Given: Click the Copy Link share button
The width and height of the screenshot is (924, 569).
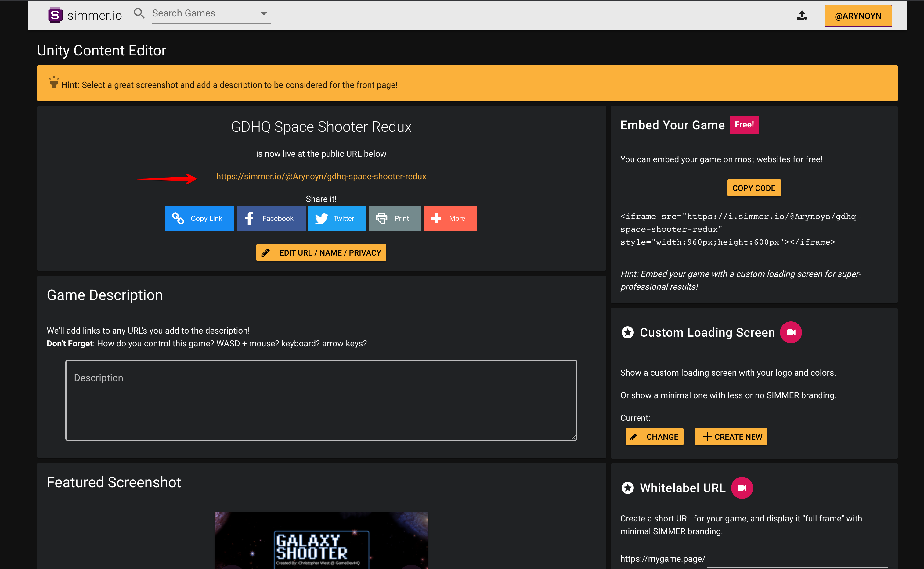Looking at the screenshot, I should 200,218.
